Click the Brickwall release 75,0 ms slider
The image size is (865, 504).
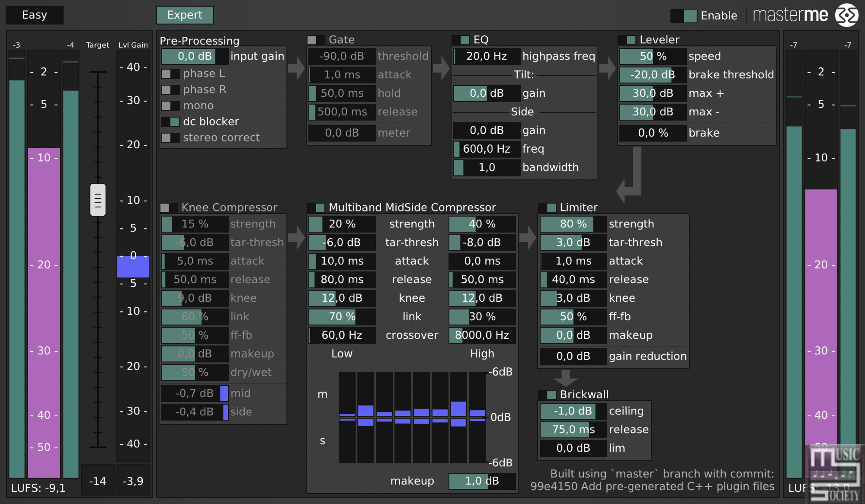pyautogui.click(x=573, y=430)
